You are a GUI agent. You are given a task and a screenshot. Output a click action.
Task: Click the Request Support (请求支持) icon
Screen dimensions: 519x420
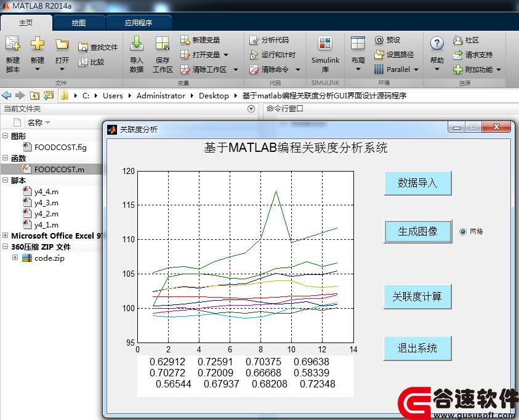pyautogui.click(x=458, y=55)
